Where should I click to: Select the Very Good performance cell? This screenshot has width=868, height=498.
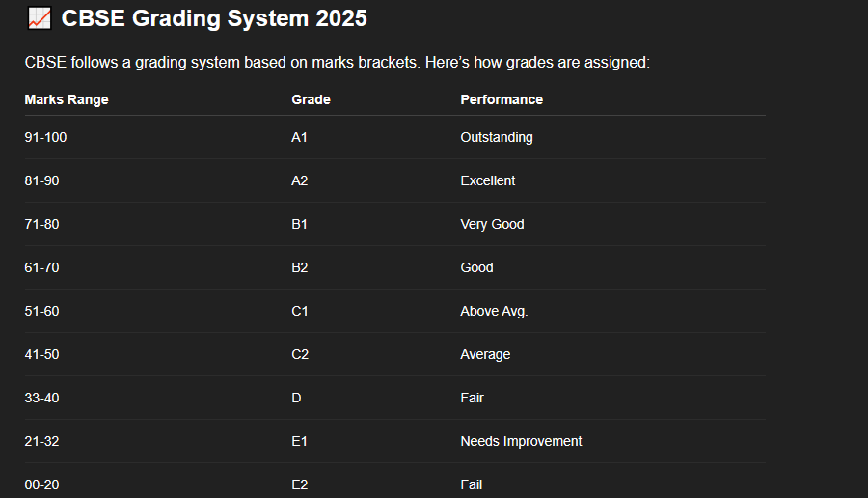pos(492,224)
